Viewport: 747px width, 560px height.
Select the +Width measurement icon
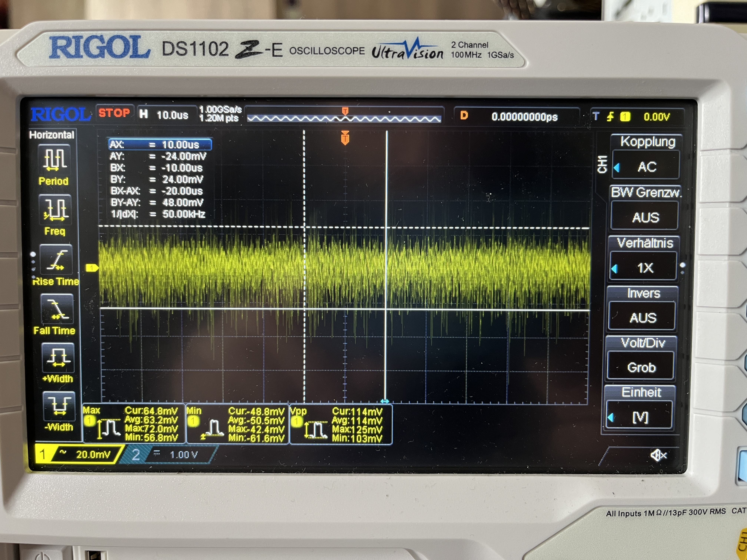[58, 358]
